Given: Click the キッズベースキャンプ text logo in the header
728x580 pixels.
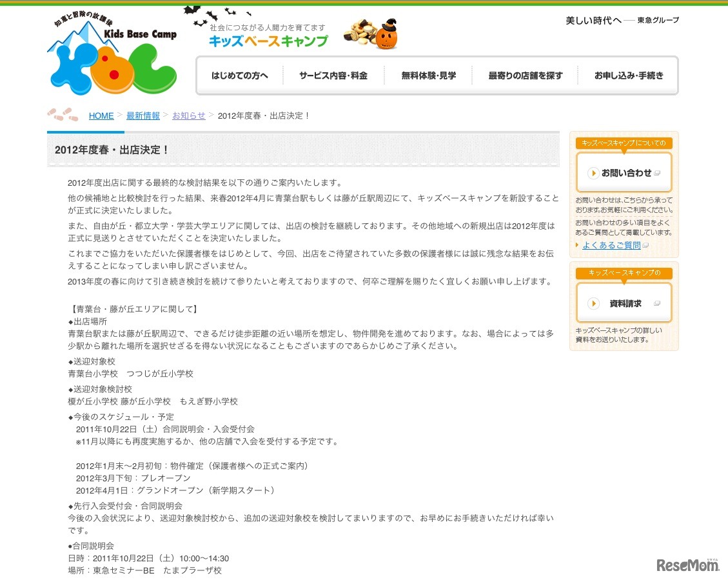Looking at the screenshot, I should pyautogui.click(x=268, y=41).
